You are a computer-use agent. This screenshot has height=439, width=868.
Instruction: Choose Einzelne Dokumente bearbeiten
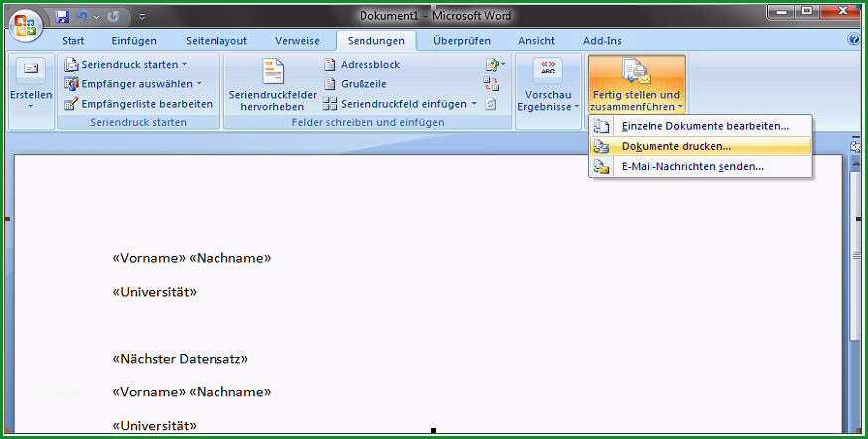[701, 126]
